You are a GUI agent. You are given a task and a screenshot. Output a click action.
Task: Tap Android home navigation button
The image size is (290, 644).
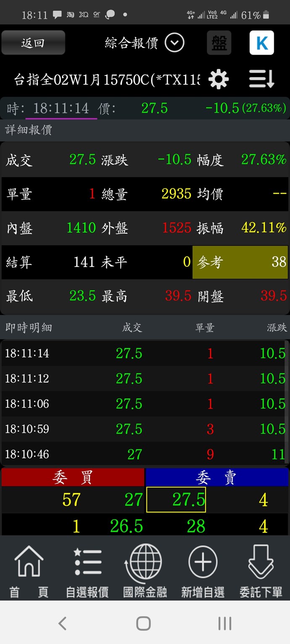(143, 623)
